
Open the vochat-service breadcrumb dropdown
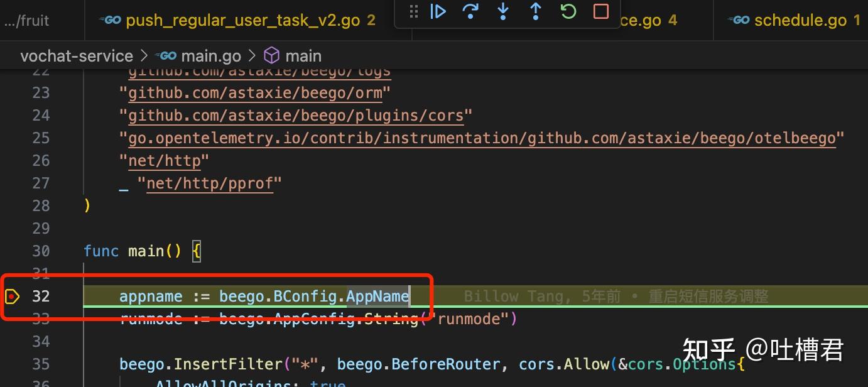pyautogui.click(x=77, y=55)
